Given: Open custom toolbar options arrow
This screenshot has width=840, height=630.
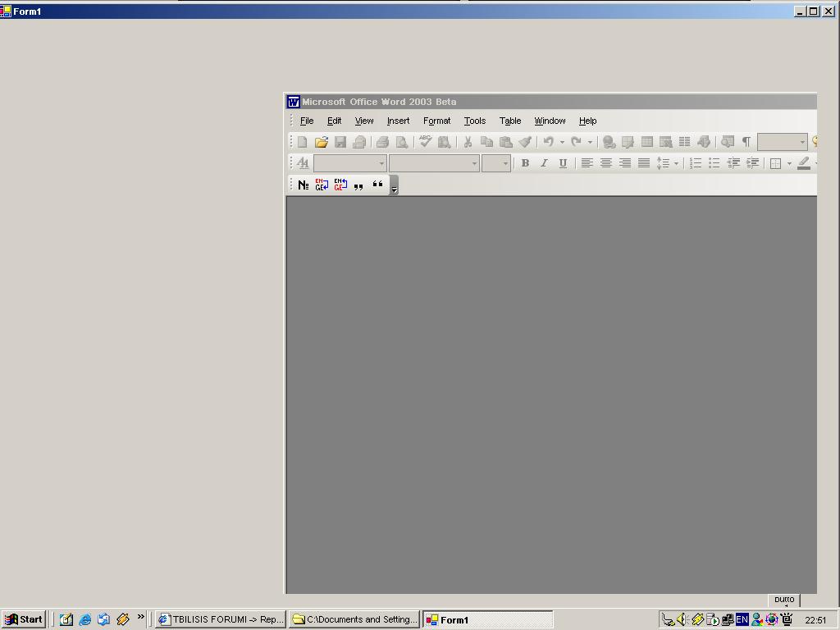Looking at the screenshot, I should pyautogui.click(x=395, y=185).
